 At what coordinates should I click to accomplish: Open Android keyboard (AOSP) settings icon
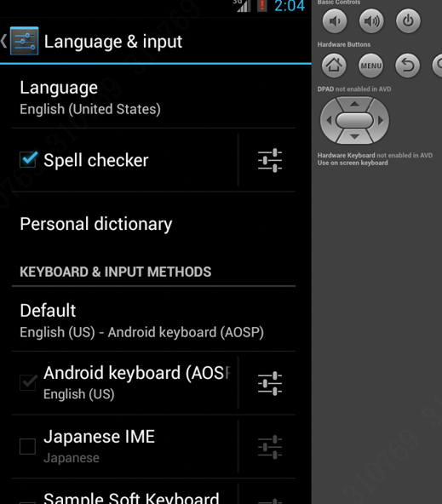(270, 383)
